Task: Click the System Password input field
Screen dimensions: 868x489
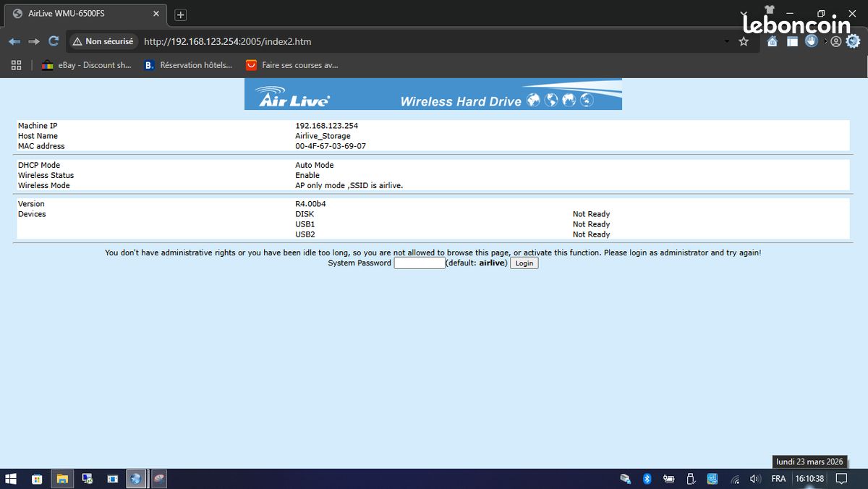Action: (420, 263)
